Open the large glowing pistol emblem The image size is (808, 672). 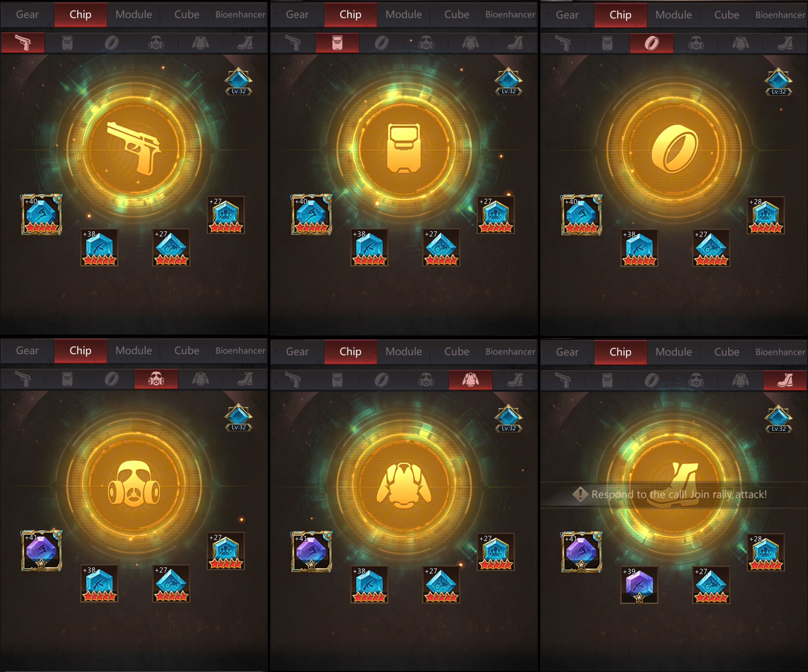(x=134, y=148)
